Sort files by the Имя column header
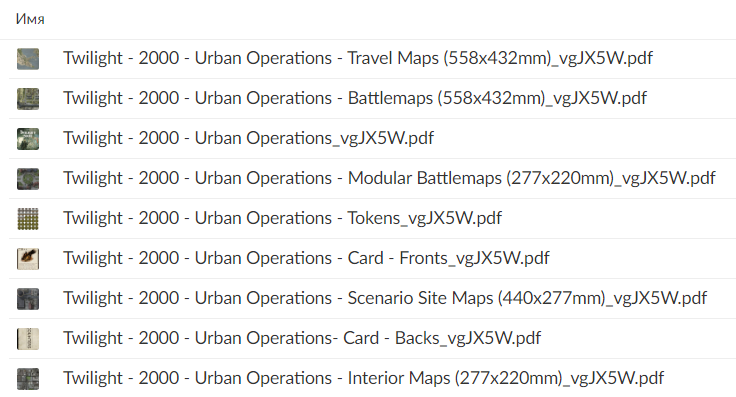The image size is (736, 397). coord(30,19)
